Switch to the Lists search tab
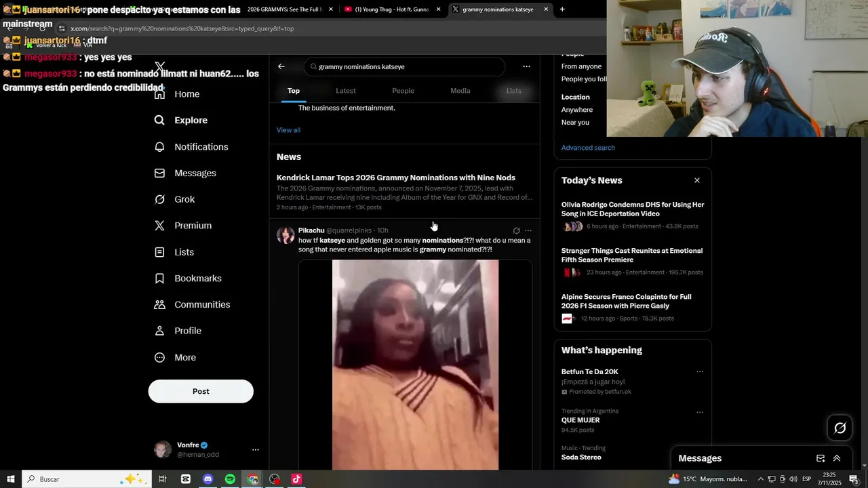 click(514, 91)
